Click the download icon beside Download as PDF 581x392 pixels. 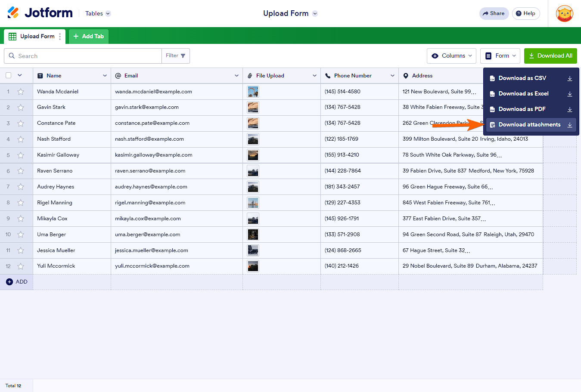click(x=569, y=109)
